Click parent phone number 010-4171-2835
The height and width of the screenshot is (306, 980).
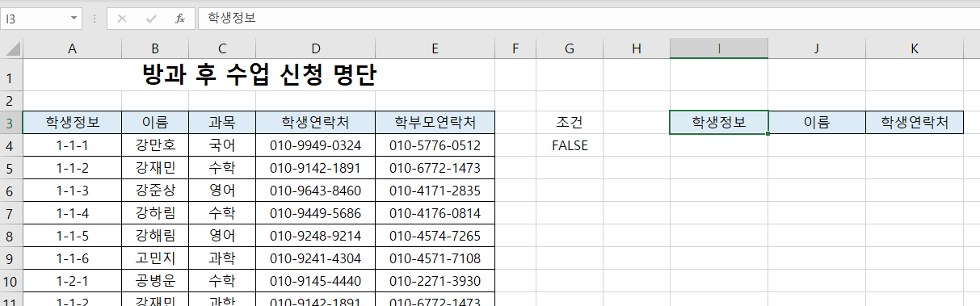[x=435, y=191]
